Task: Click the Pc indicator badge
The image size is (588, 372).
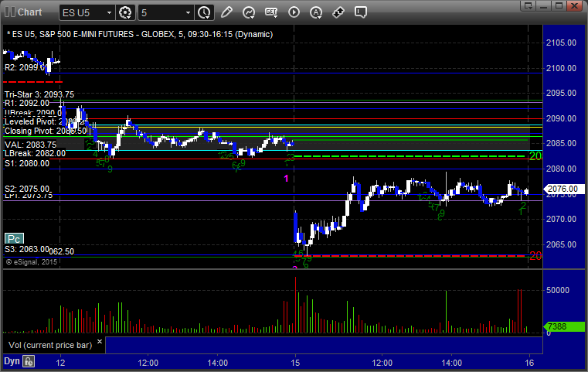Action: [14, 239]
